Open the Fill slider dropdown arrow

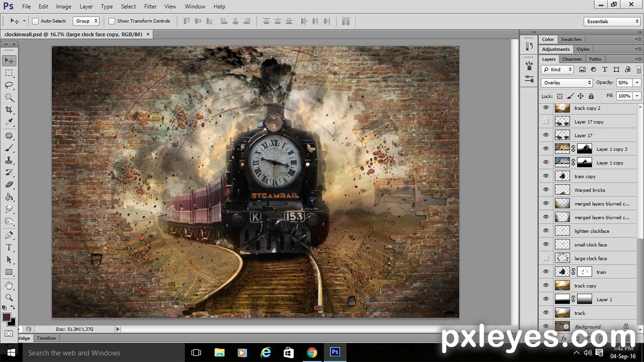click(637, 96)
